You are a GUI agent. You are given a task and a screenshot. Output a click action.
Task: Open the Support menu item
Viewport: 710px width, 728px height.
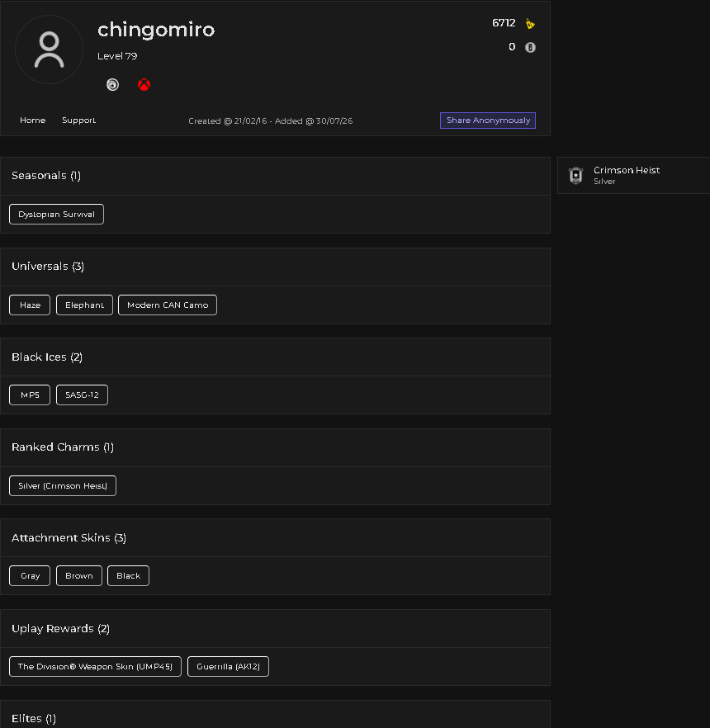click(79, 121)
